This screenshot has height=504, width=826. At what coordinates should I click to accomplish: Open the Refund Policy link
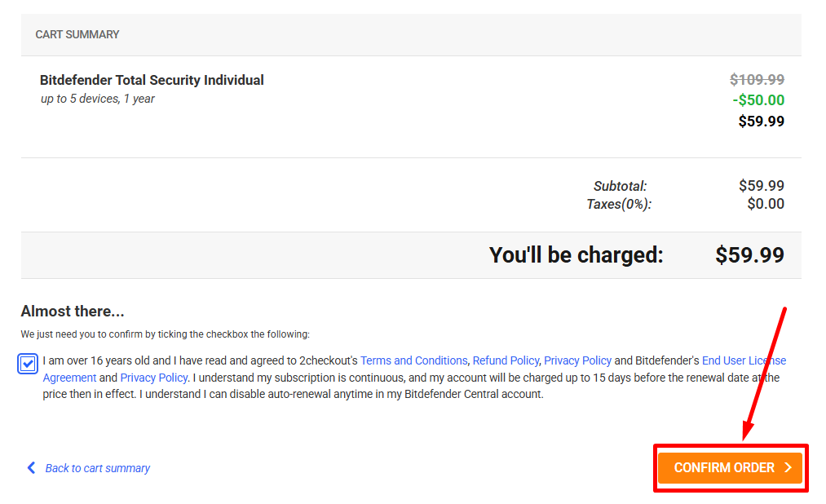coord(506,360)
